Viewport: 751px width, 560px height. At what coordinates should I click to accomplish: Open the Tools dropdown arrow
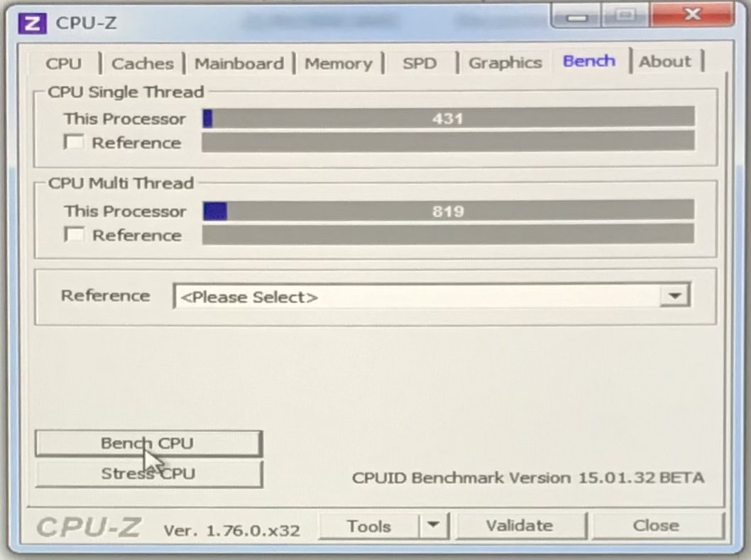point(433,526)
